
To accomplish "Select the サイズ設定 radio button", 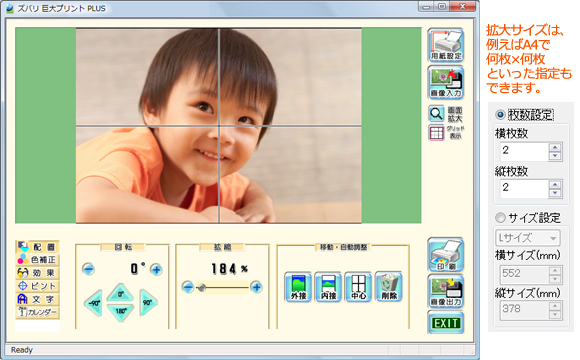I will pyautogui.click(x=500, y=218).
